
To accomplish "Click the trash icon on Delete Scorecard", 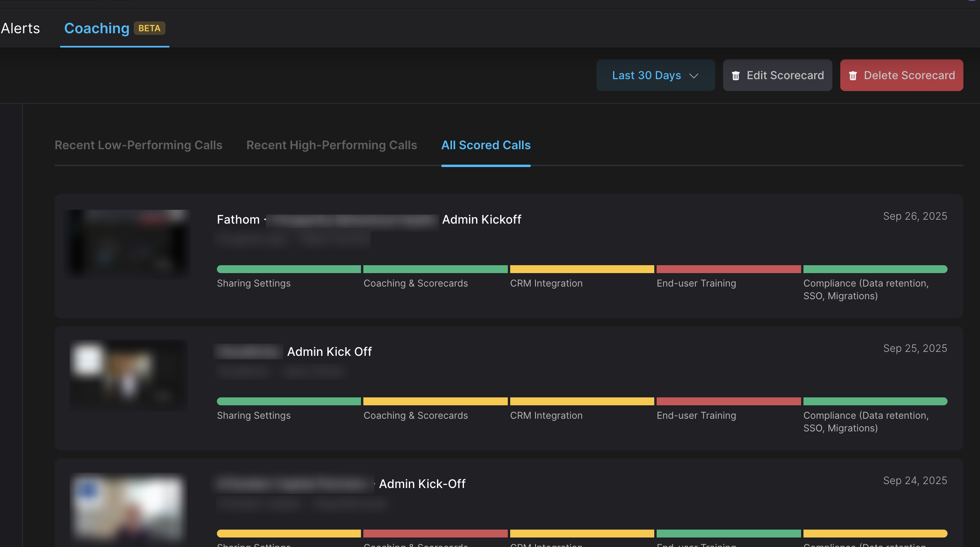I will (853, 76).
